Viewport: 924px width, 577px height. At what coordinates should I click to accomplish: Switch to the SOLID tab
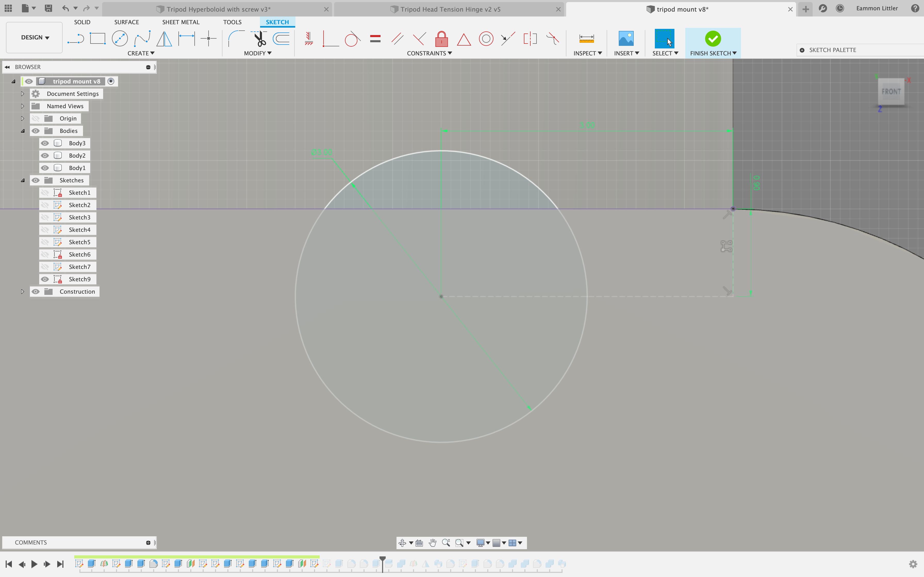coord(82,22)
